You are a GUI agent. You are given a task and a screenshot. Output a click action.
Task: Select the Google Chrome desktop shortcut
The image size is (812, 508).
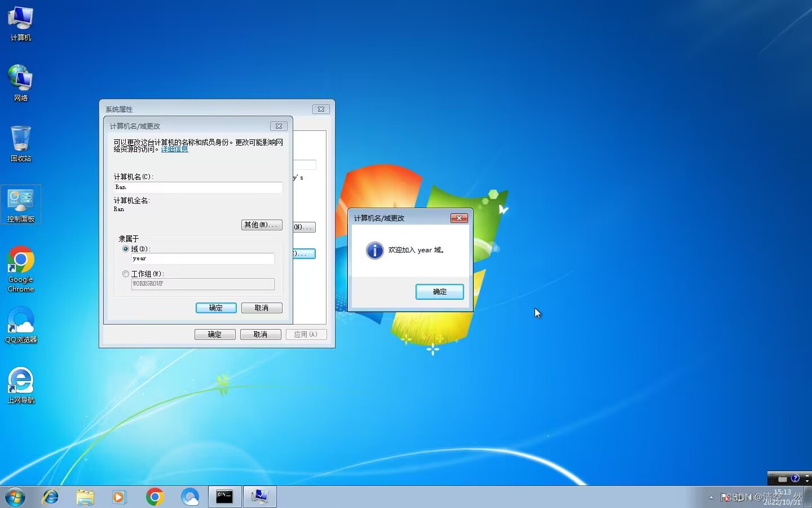(21, 269)
